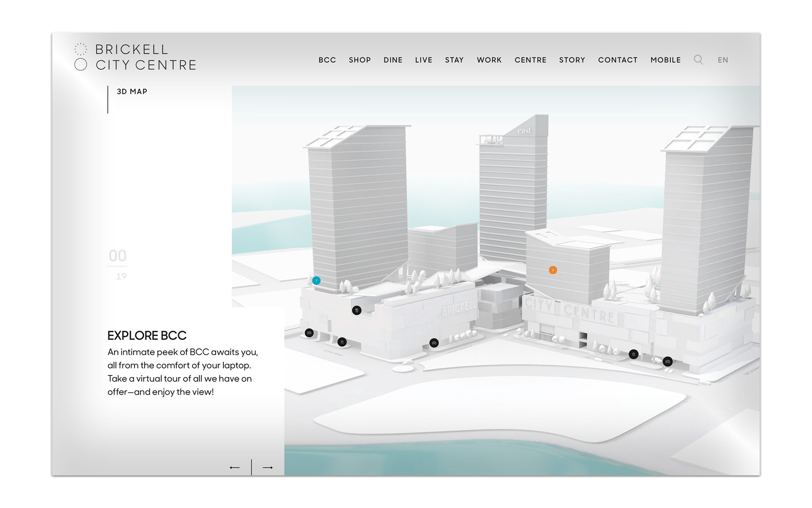This screenshot has width=812, height=508.
Task: Open the MOBILE page link
Action: (x=666, y=60)
